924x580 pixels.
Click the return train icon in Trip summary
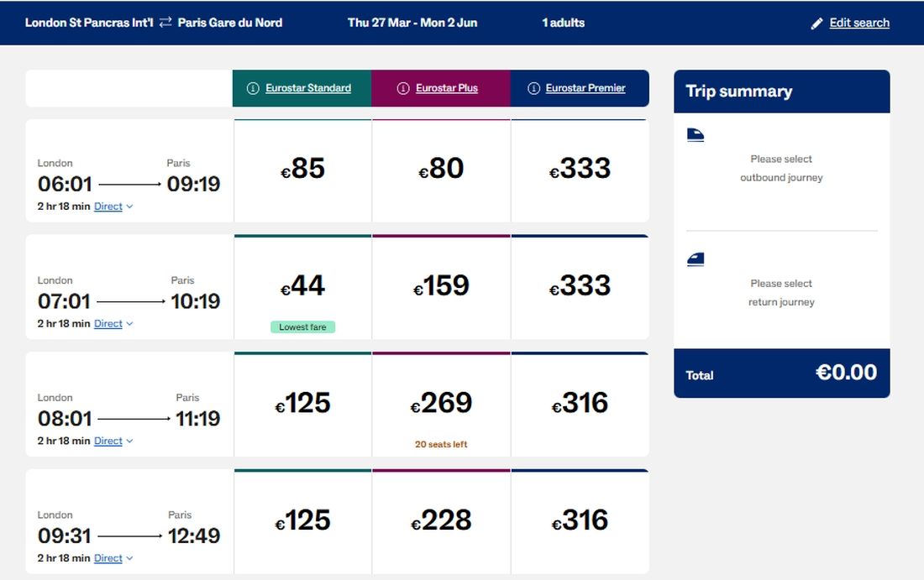pyautogui.click(x=696, y=260)
